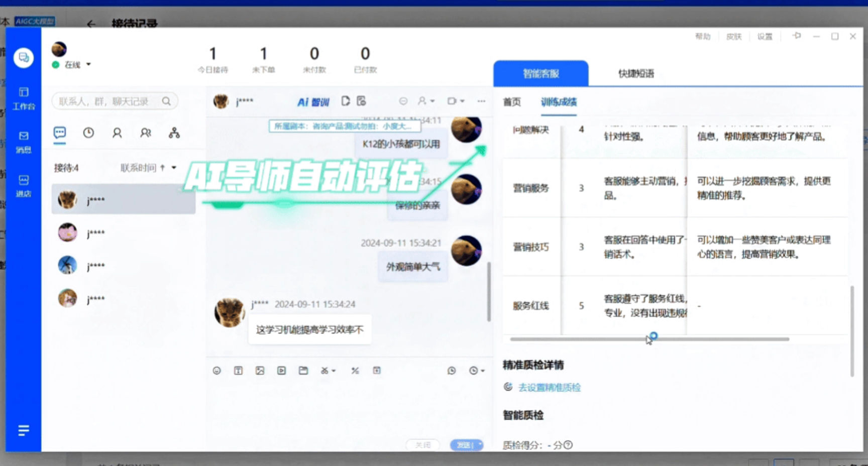Image resolution: width=868 pixels, height=466 pixels.
Task: Click the note document icon in the chat header
Action: coord(346,101)
